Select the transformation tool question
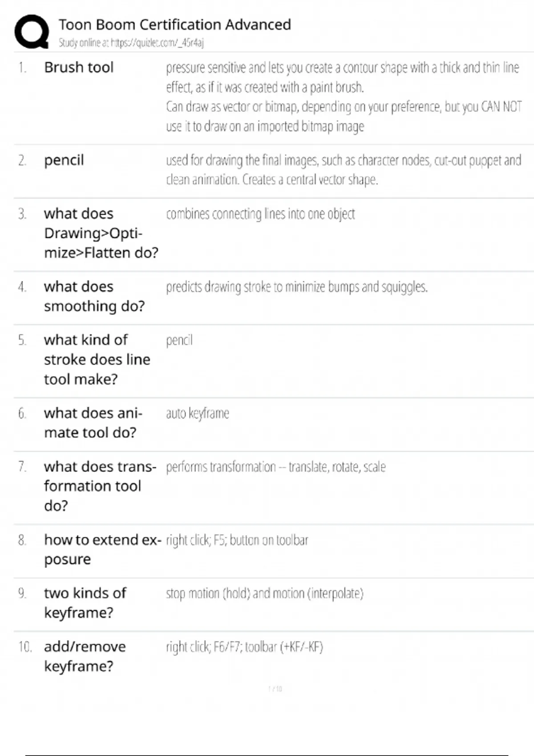The image size is (534, 756). [100, 486]
